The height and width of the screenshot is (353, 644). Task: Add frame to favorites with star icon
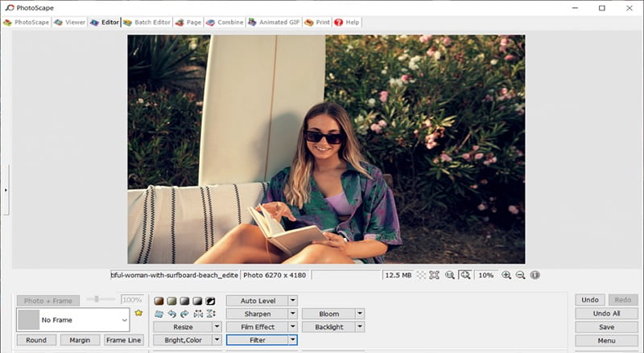[x=138, y=313]
